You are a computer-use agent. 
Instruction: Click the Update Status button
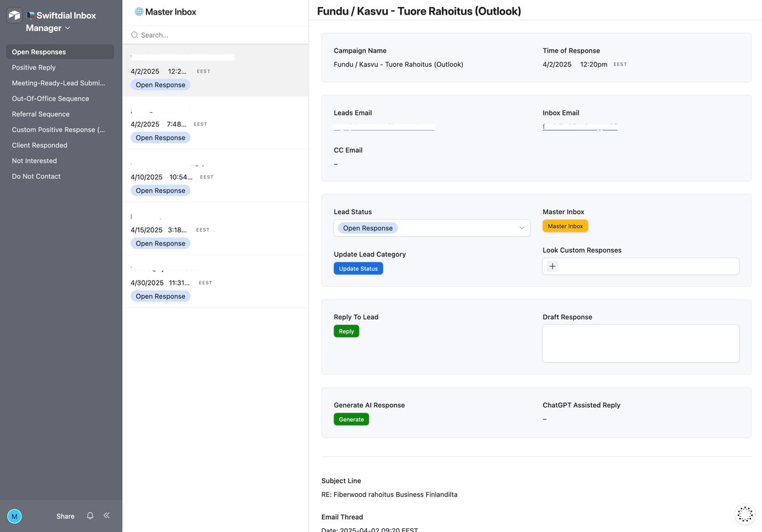click(358, 268)
